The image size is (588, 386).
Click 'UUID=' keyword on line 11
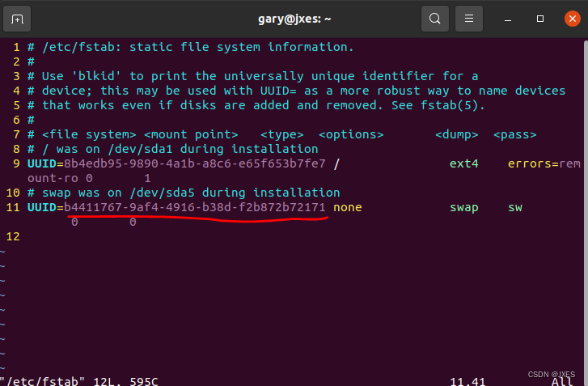coord(45,207)
